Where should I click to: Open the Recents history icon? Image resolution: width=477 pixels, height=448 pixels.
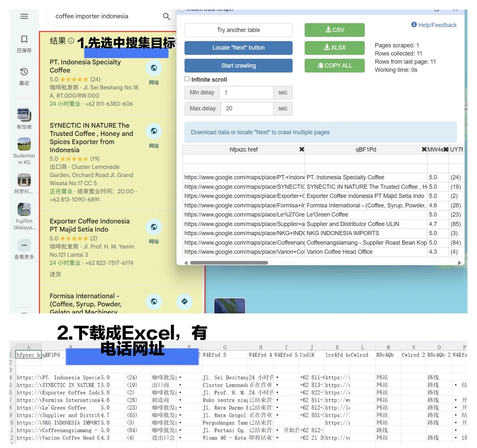tap(24, 72)
